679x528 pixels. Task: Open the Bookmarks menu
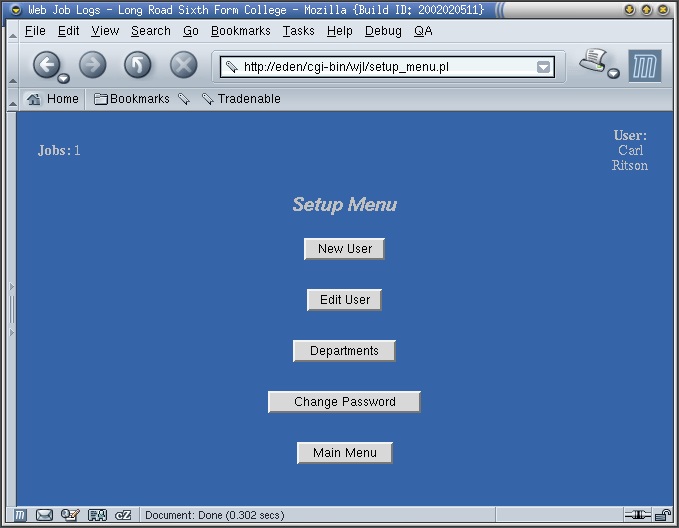(x=241, y=31)
